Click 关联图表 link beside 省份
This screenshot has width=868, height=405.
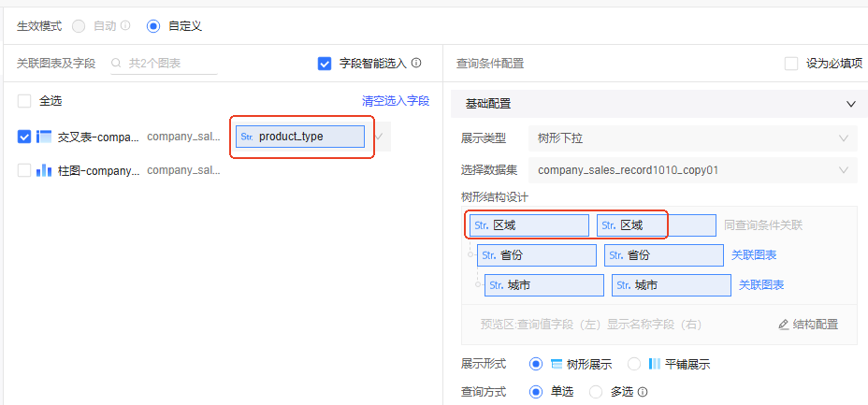point(754,254)
